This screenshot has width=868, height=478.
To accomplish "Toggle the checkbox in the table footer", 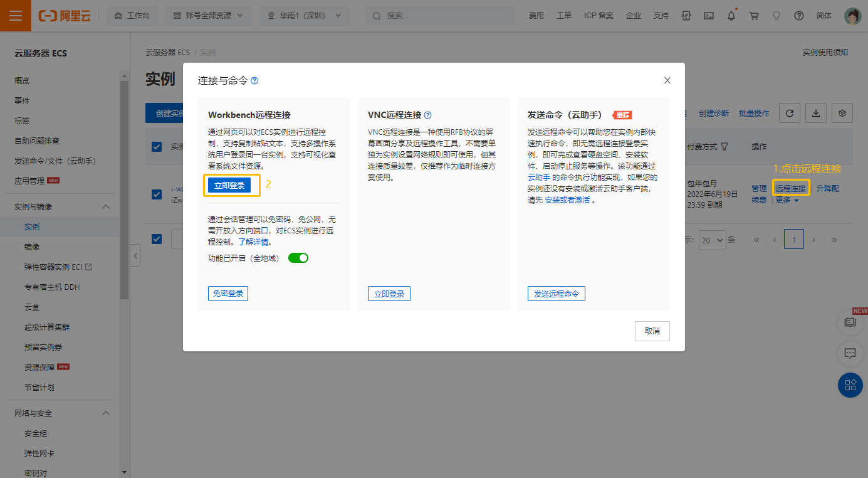I will point(157,239).
